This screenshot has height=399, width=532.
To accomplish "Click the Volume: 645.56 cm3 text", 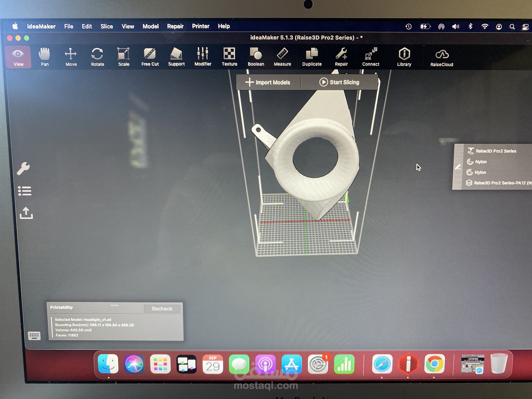I will 73,330.
